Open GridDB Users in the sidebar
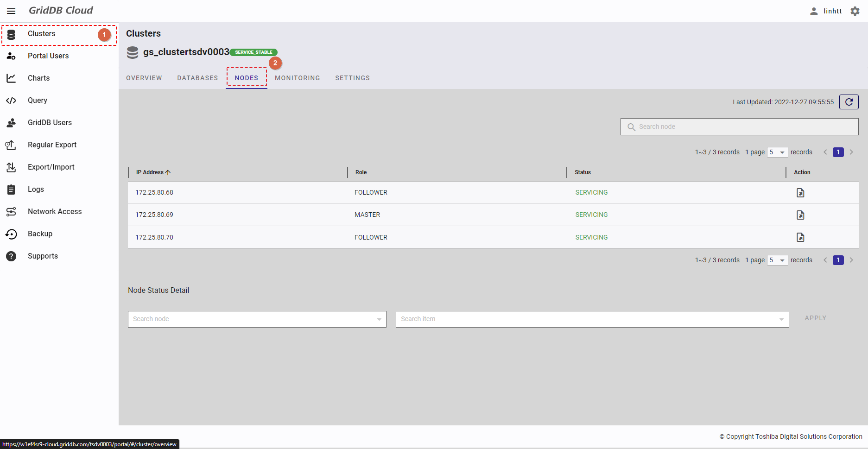The width and height of the screenshot is (868, 449). (x=59, y=123)
